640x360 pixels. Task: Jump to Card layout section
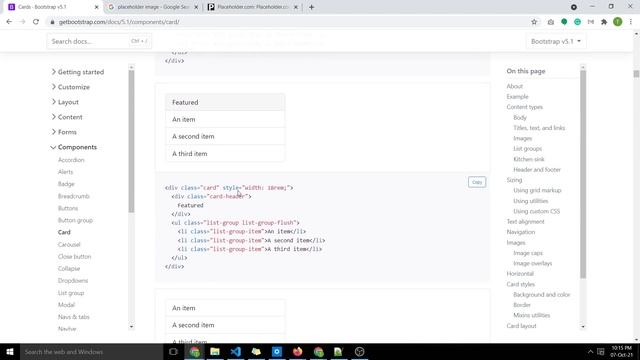pos(521,326)
